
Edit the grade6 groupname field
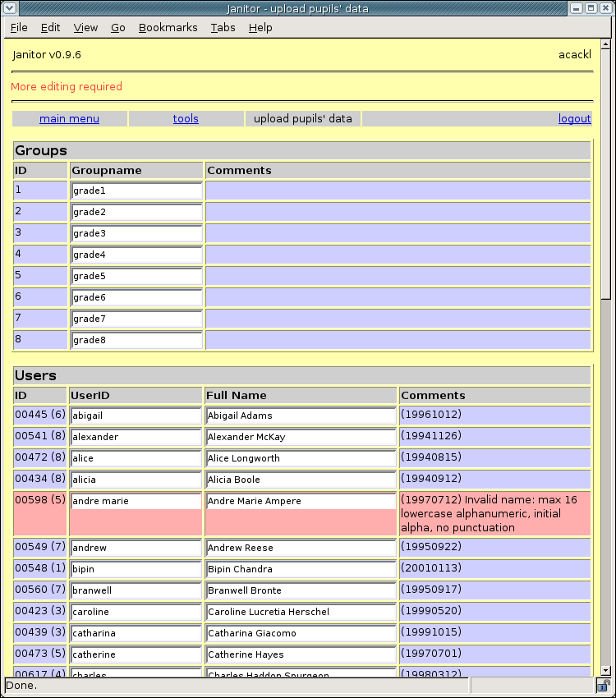(x=136, y=297)
